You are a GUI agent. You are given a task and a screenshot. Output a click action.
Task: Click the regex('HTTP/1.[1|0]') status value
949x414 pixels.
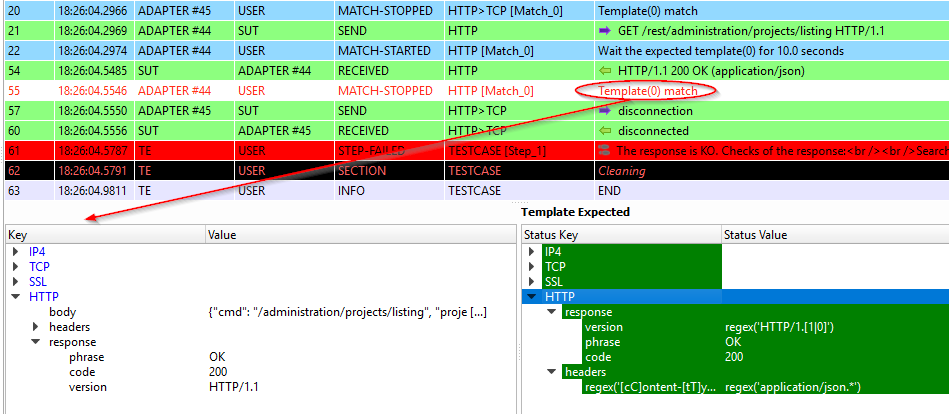point(780,327)
